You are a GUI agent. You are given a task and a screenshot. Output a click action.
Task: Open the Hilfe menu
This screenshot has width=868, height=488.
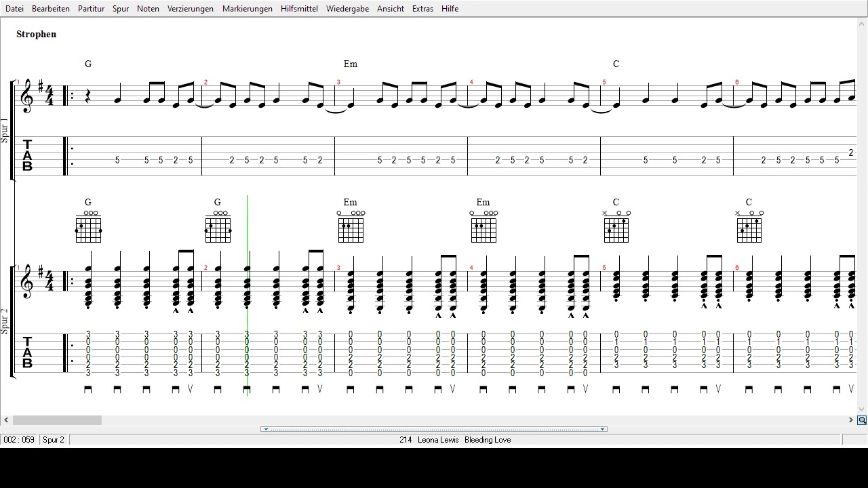450,9
